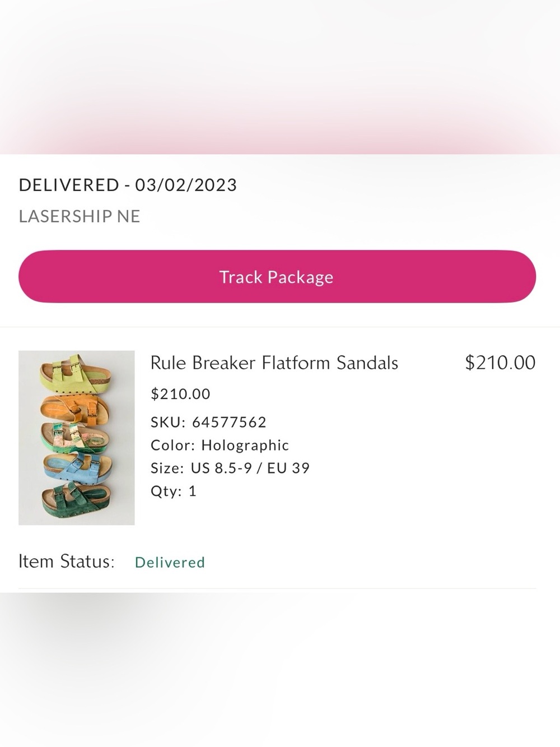Click the blurred header area above delivery info

(x=280, y=77)
